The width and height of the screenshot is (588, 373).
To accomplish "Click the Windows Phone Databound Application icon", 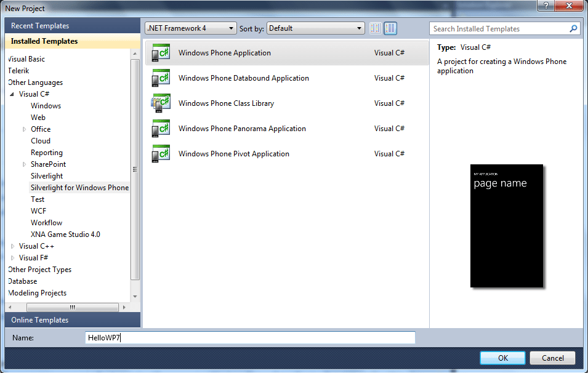I will [x=161, y=78].
